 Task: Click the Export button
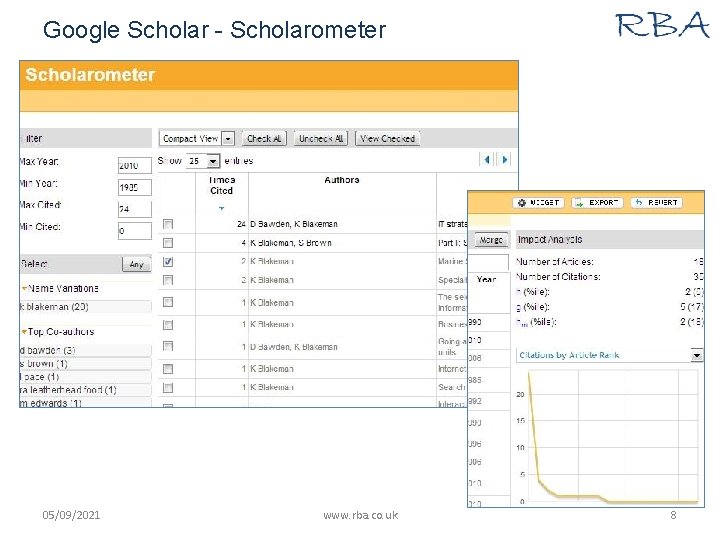[597, 202]
